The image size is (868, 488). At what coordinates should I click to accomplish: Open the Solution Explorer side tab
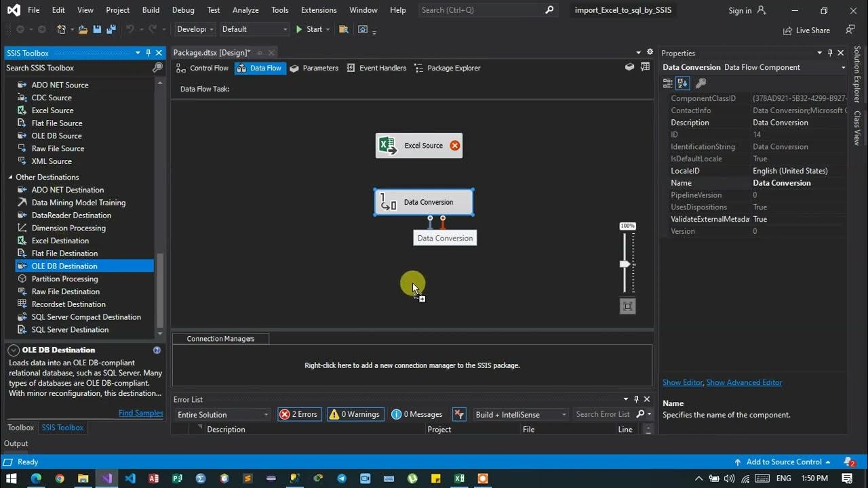858,74
